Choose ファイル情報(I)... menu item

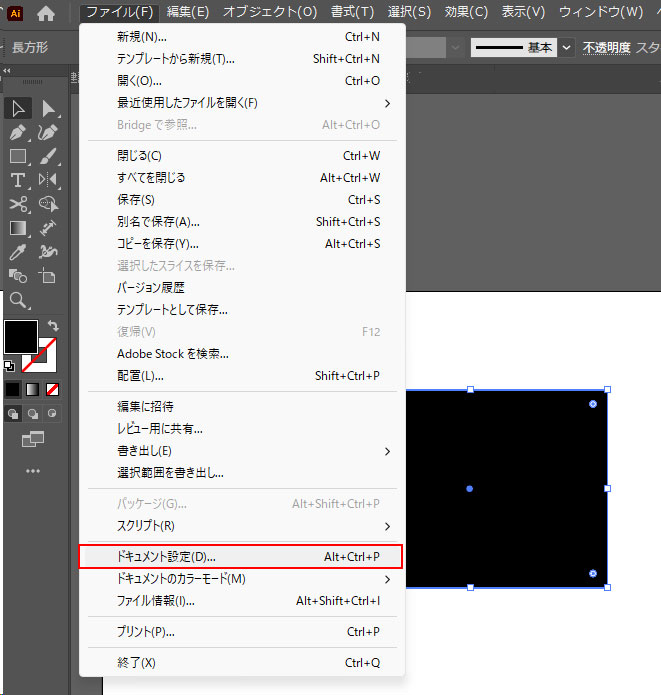tap(242, 601)
